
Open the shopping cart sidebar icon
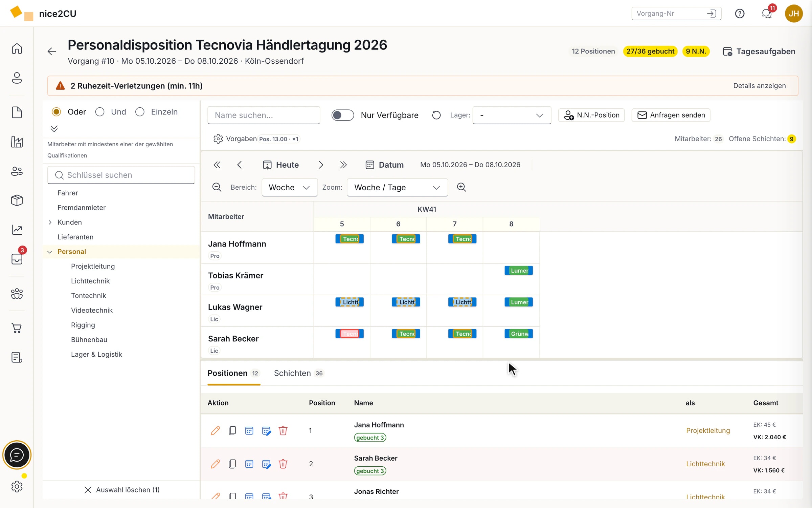point(17,328)
